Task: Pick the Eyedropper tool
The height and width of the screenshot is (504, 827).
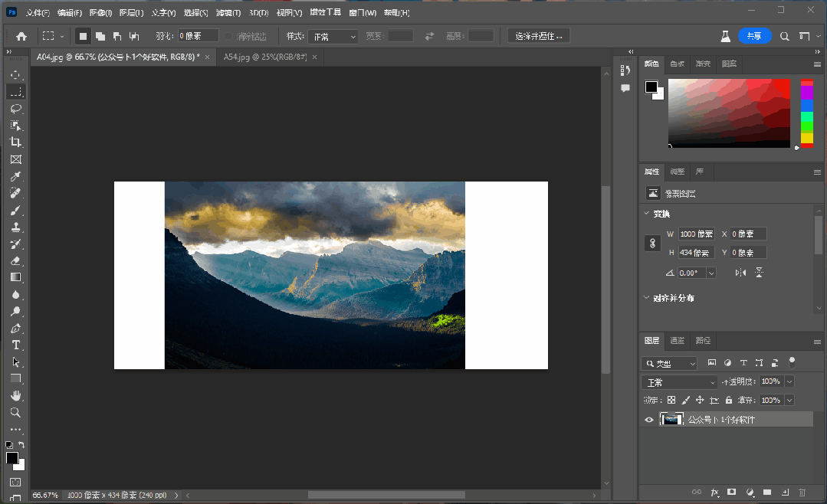Action: pyautogui.click(x=15, y=176)
